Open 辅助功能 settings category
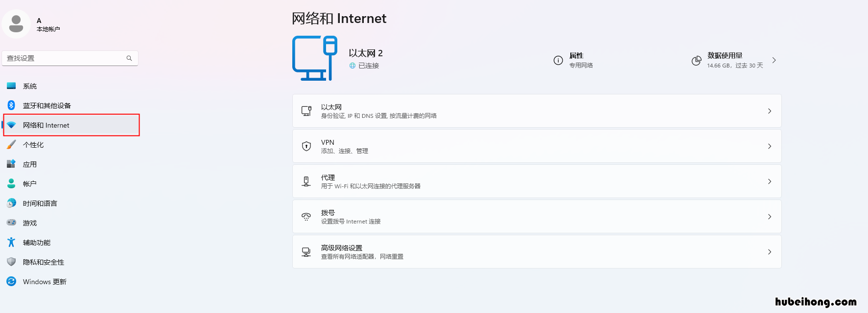The height and width of the screenshot is (313, 868). [71, 243]
